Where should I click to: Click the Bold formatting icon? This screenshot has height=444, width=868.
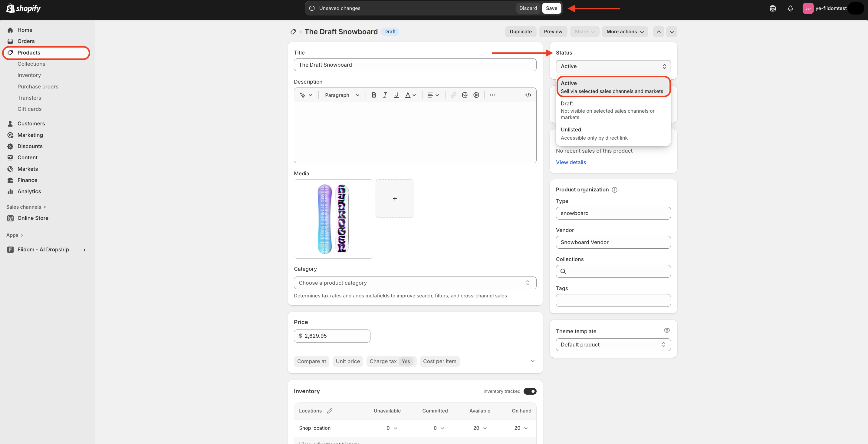(374, 95)
